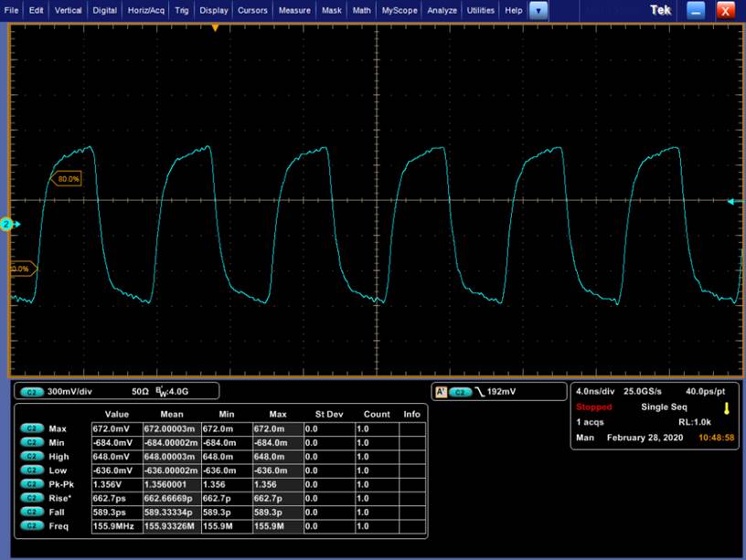This screenshot has width=746, height=560.
Task: Open the Utilities menu
Action: 481,10
